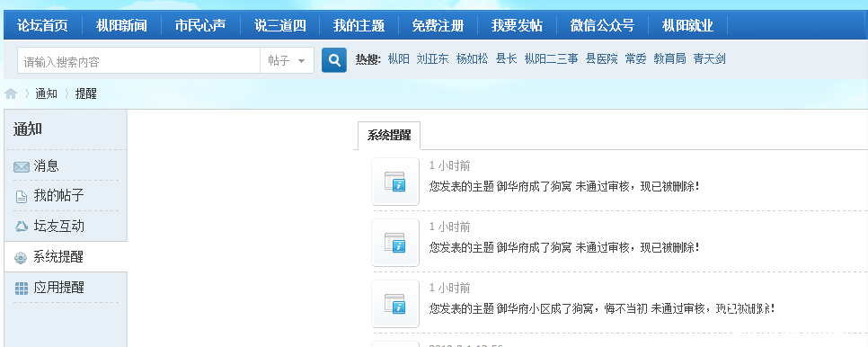This screenshot has width=868, height=347.
Task: Open 市民心声 nav item
Action: click(200, 25)
